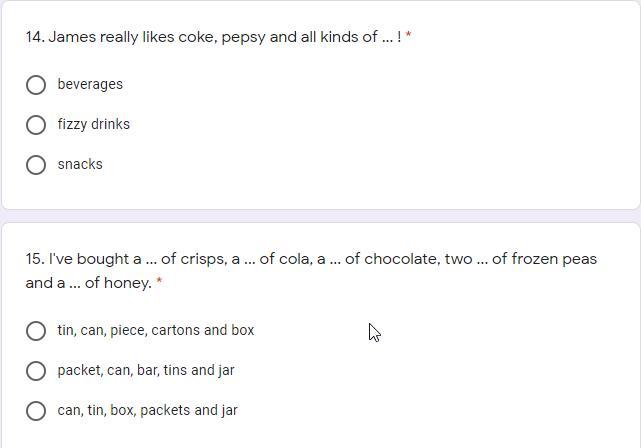Click the 'fizzy drinks' option label text
The width and height of the screenshot is (641, 448).
[94, 125]
